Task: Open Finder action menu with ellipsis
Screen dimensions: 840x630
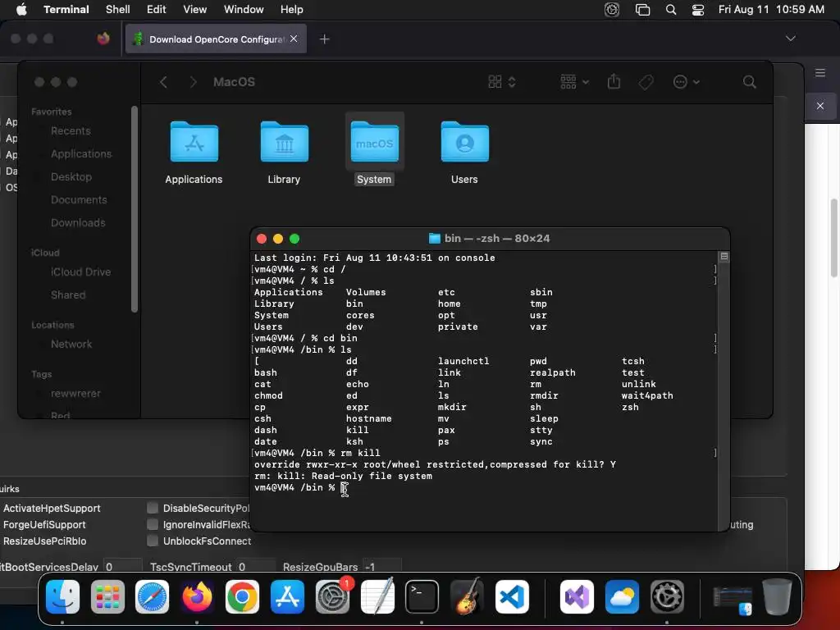Action: click(686, 82)
